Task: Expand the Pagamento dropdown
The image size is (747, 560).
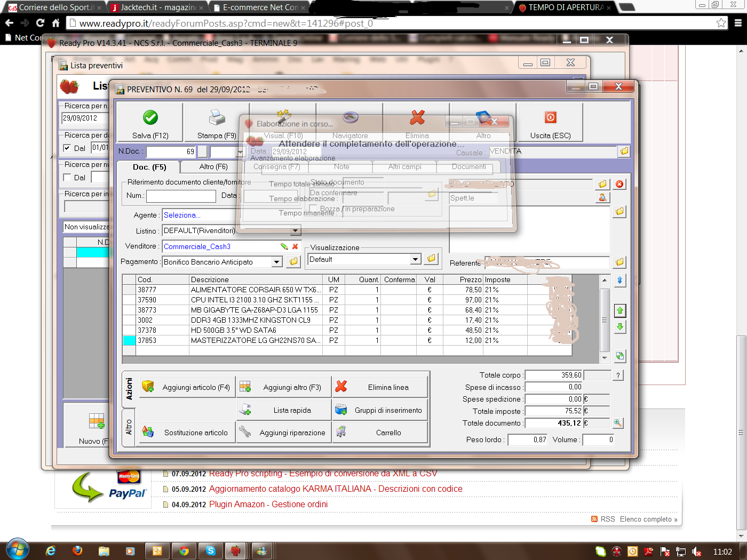Action: (276, 262)
